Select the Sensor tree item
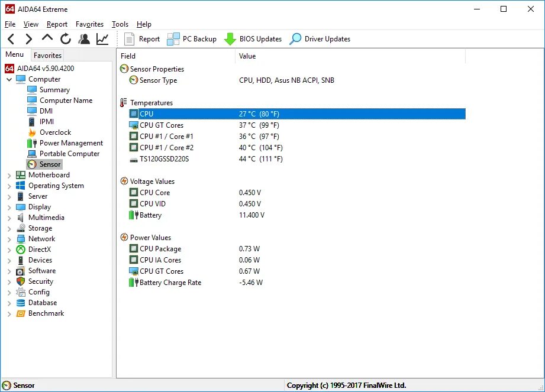This screenshot has width=545, height=392. pos(44,164)
